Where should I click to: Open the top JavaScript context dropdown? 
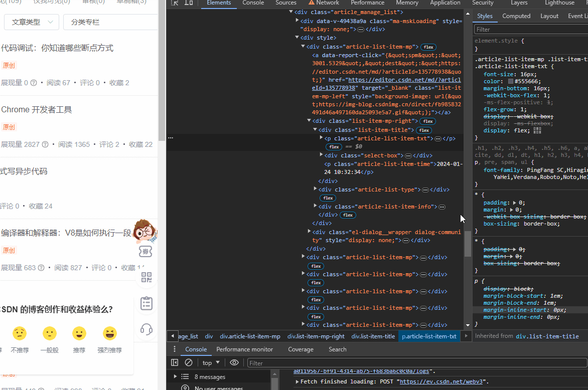(x=211, y=362)
